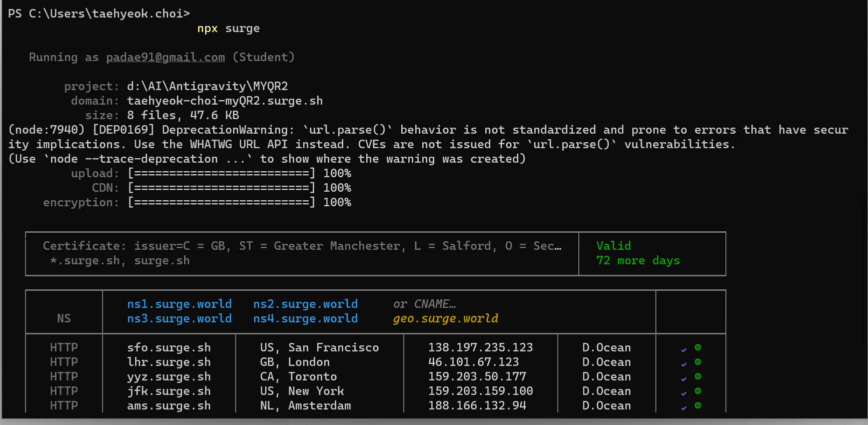Click the green status icon for yyz.surge.sh
Screen dimensions: 868x425
(x=698, y=376)
